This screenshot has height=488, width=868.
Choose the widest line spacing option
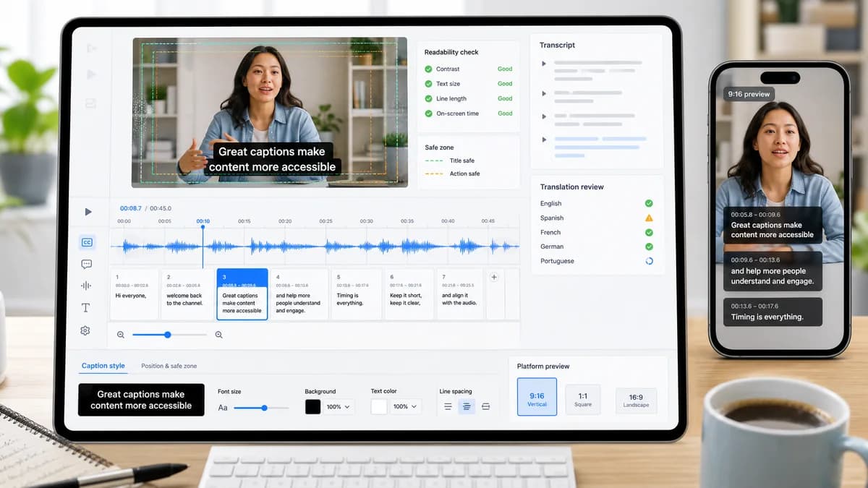[x=485, y=407]
